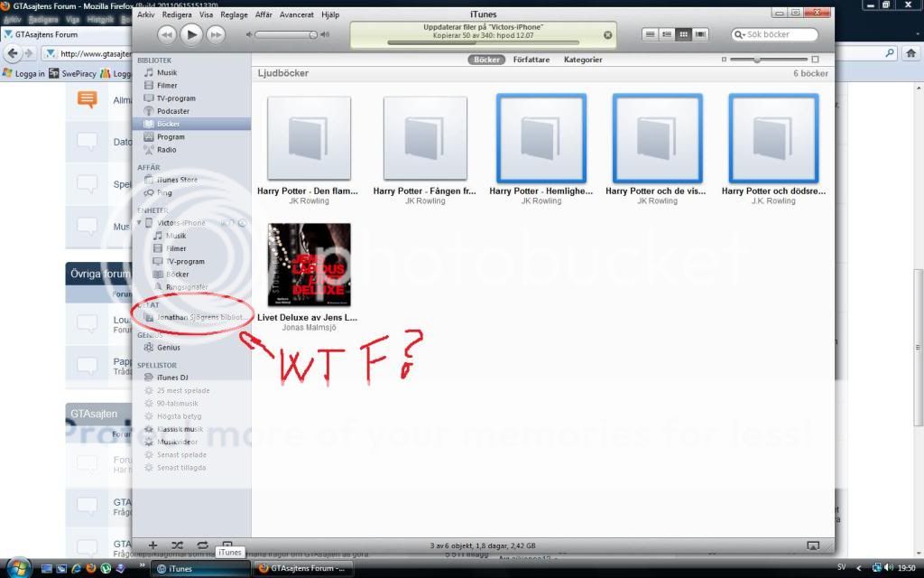Select Jonathan Sjögrens shared library
The height and width of the screenshot is (578, 924).
[x=200, y=318]
